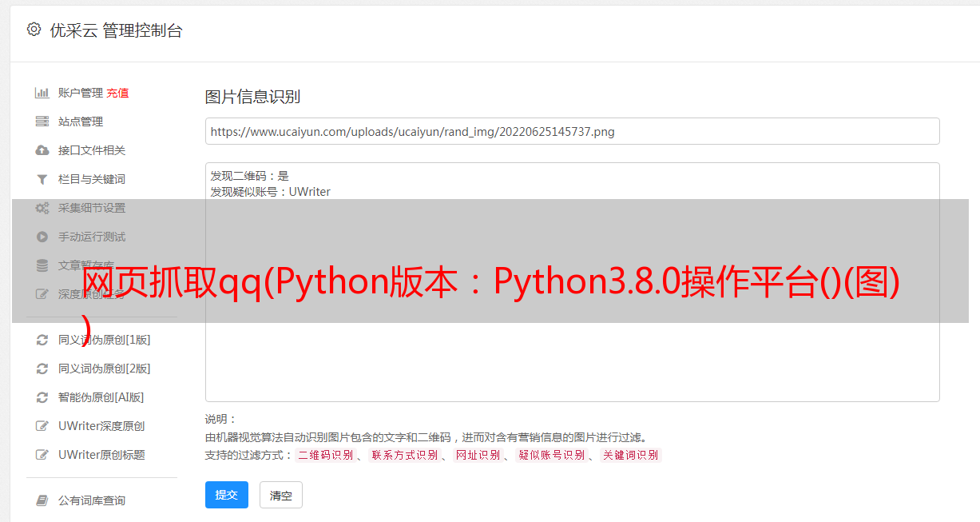Click the recognition result text area
Screen dimensions: 980x522
tap(572, 282)
